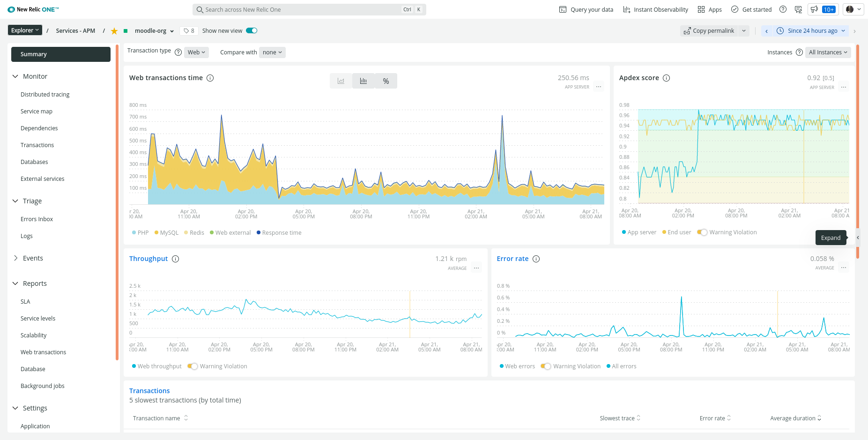Open Compare with none dropdown

point(272,52)
